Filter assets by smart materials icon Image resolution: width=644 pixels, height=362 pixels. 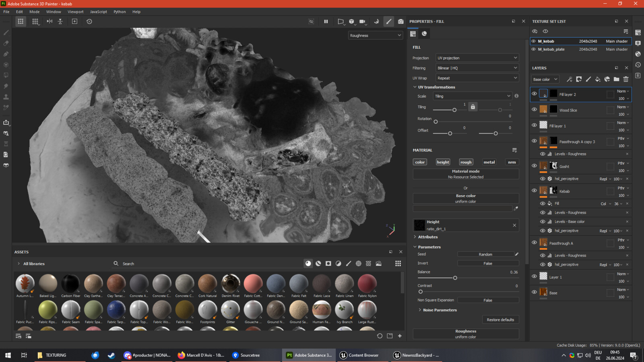(318, 263)
